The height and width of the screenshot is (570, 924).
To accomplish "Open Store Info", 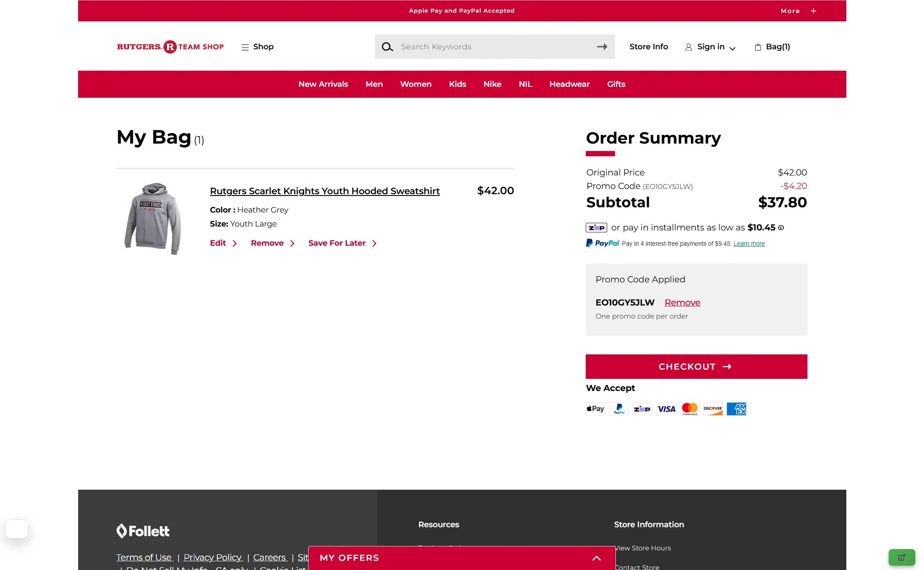I will coord(649,47).
